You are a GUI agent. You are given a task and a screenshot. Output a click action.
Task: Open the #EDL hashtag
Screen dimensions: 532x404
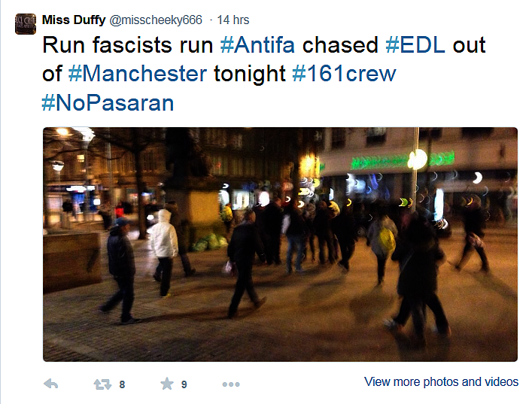click(415, 45)
